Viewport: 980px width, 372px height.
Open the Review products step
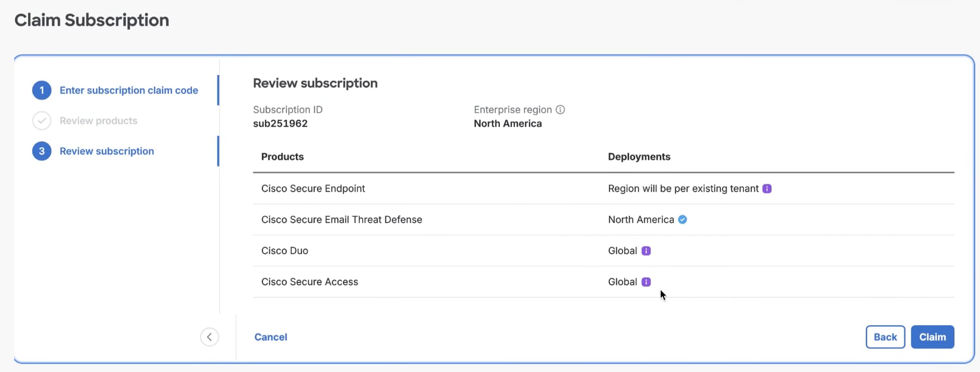pos(98,121)
